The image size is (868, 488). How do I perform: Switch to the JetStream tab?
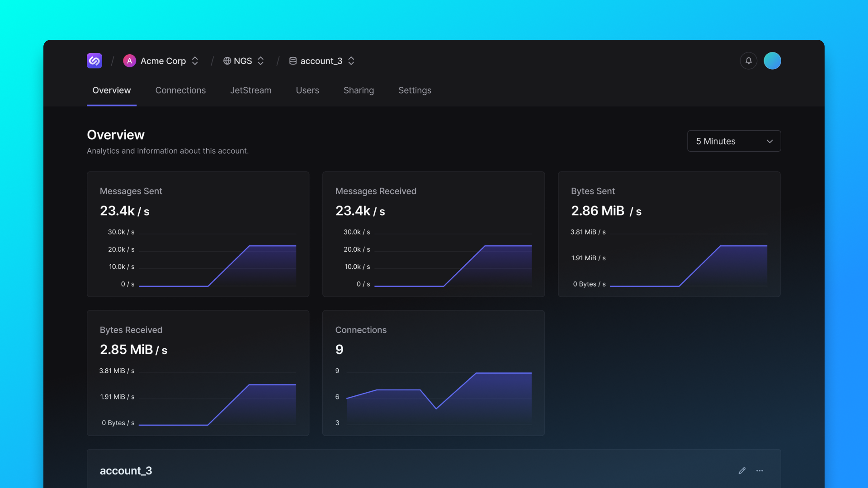tap(250, 90)
